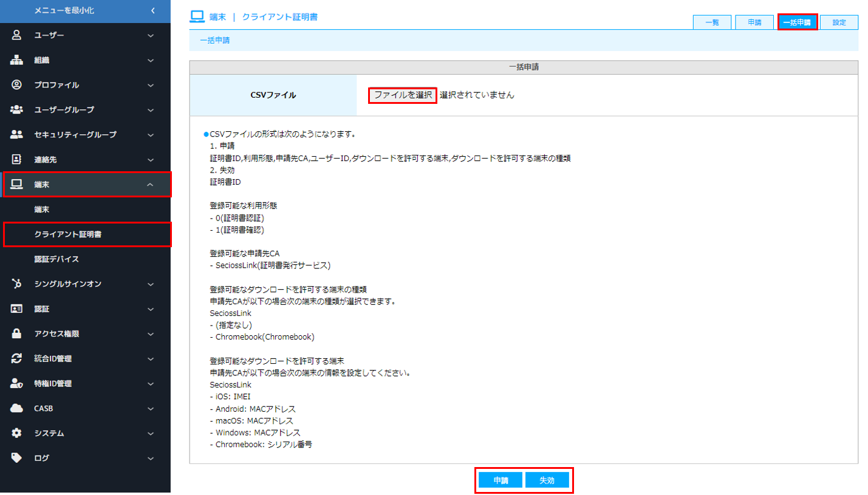Switch to the 一括申請 tab

pyautogui.click(x=797, y=22)
